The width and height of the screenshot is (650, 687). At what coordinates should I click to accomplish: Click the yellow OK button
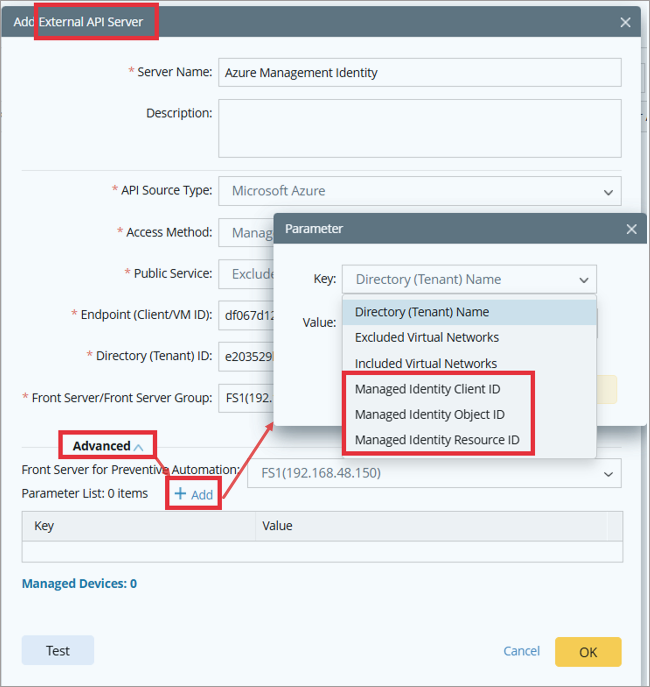(x=588, y=652)
